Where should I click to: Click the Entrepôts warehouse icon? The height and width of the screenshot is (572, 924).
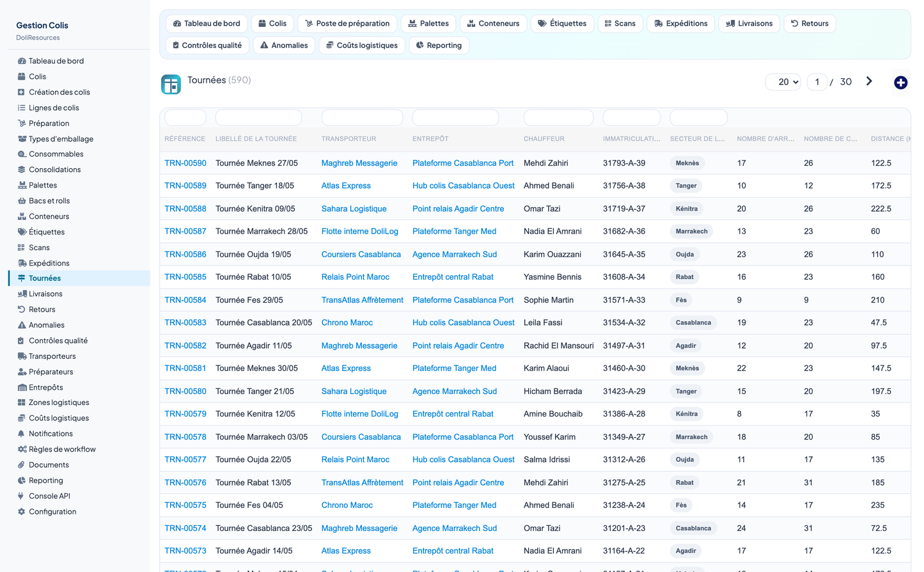pyautogui.click(x=22, y=388)
